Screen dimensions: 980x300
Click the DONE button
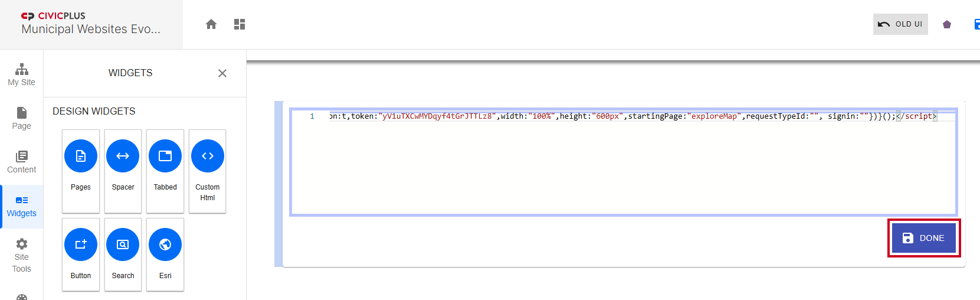[x=924, y=238]
